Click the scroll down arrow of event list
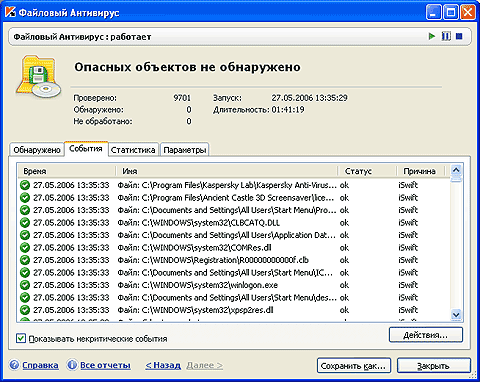 tap(456, 314)
